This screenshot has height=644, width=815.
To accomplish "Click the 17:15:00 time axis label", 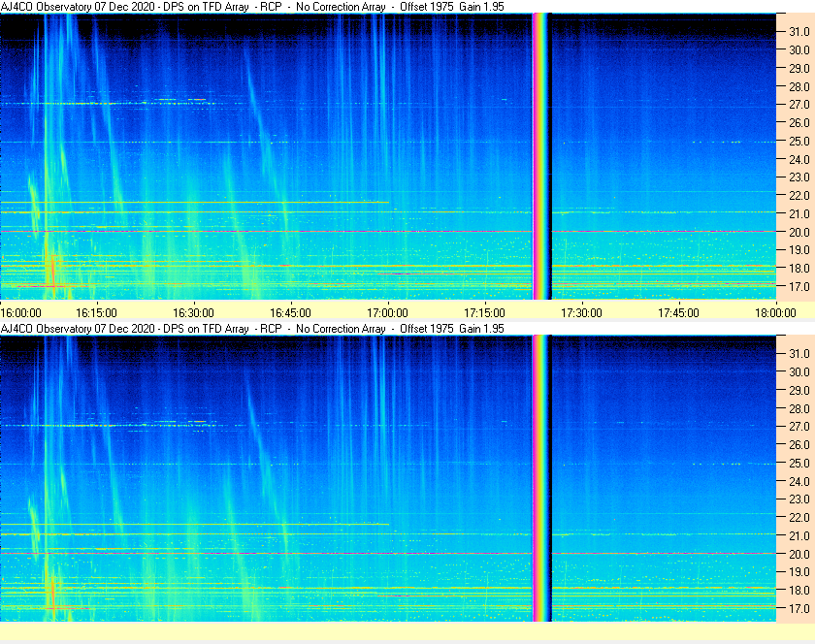I will point(484,313).
